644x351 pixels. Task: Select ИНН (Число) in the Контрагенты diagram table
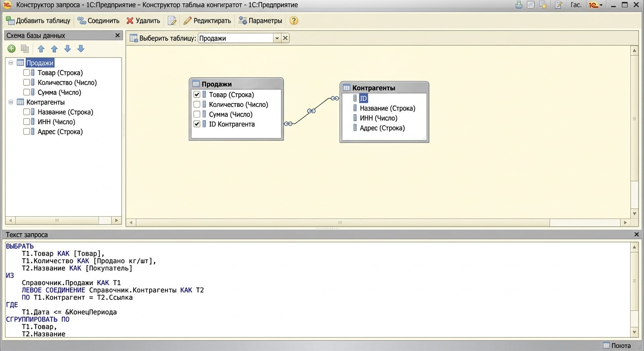point(378,118)
